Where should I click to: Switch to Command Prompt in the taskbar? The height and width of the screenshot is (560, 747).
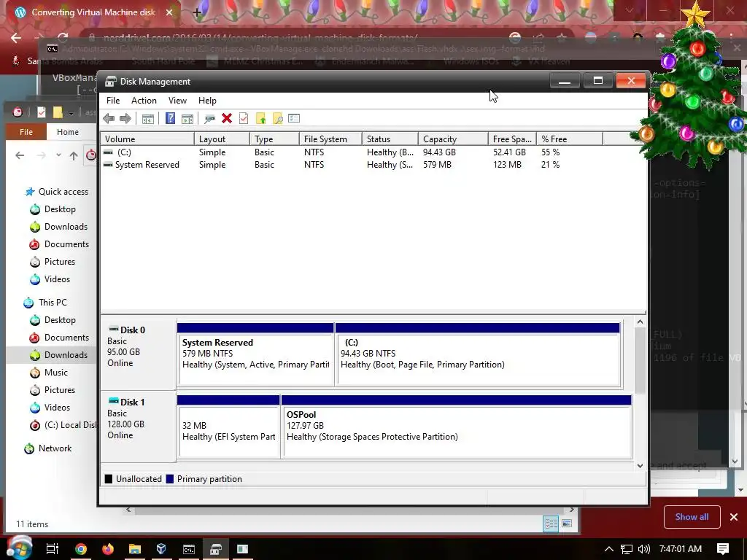tap(189, 549)
